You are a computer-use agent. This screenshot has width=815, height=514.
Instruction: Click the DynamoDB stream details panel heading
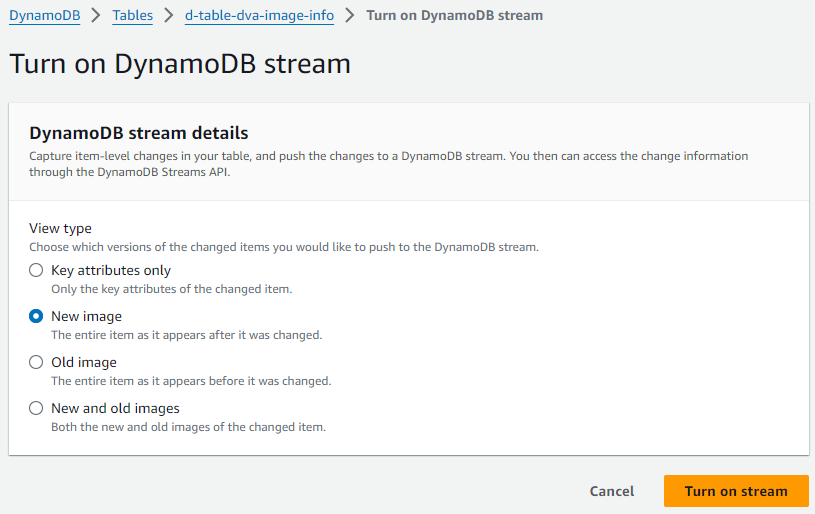pos(138,133)
